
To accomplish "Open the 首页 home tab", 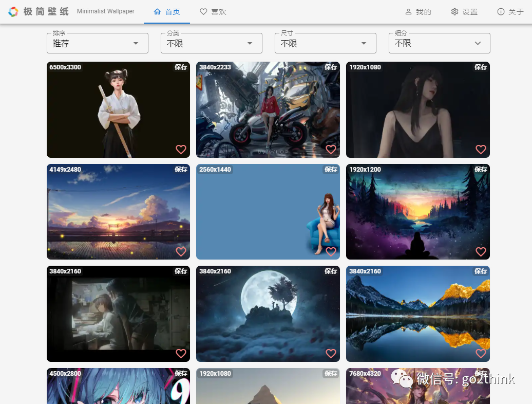I will 167,12.
